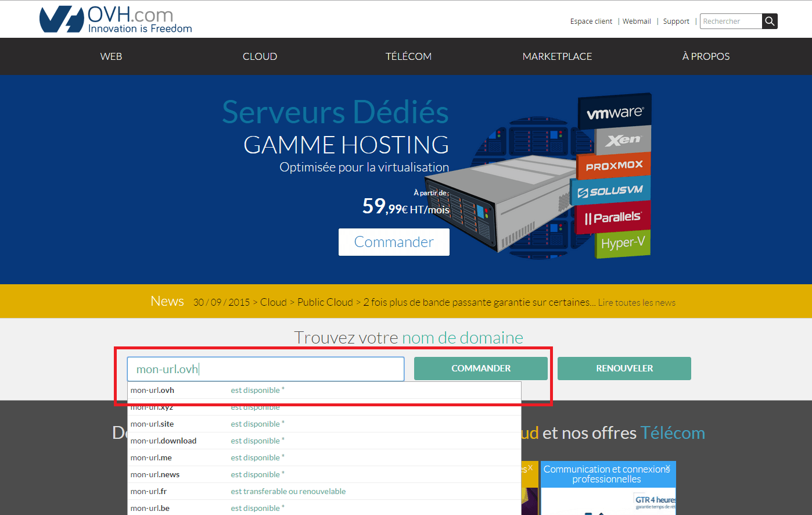Screen dimensions: 812x515
Task: Open the À PROPOS menu
Action: [706, 56]
